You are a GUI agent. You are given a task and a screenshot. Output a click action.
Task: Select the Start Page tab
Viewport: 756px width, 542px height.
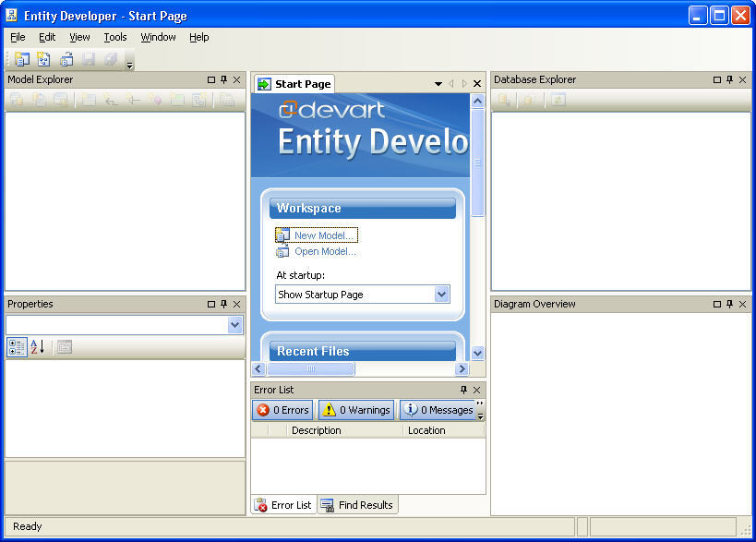click(x=294, y=84)
